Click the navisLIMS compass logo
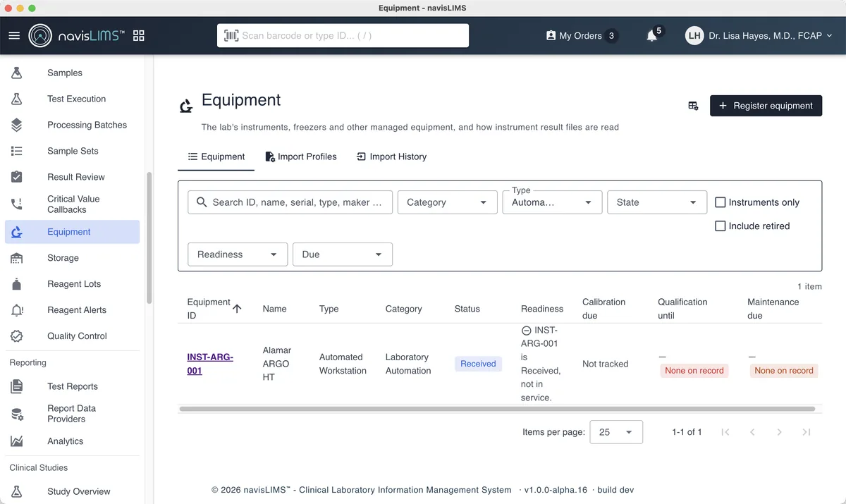The width and height of the screenshot is (846, 504). 40,35
